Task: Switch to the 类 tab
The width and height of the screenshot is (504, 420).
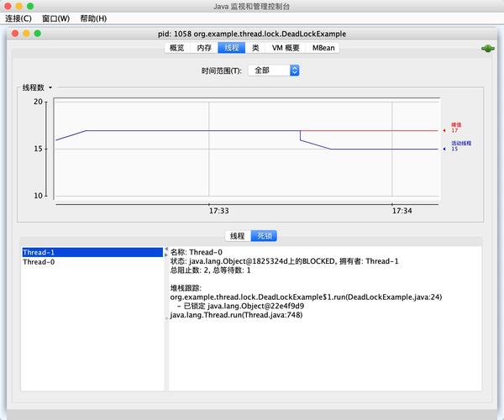Action: coord(255,48)
